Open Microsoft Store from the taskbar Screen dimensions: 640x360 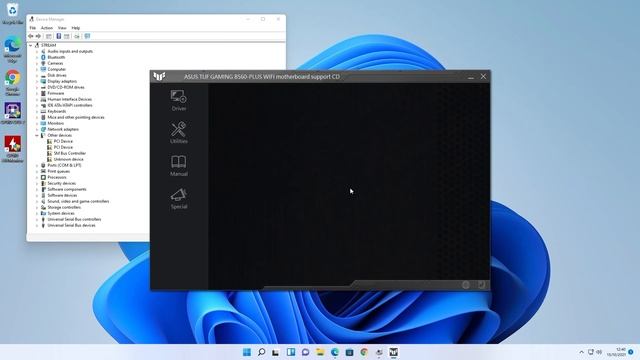coord(349,352)
